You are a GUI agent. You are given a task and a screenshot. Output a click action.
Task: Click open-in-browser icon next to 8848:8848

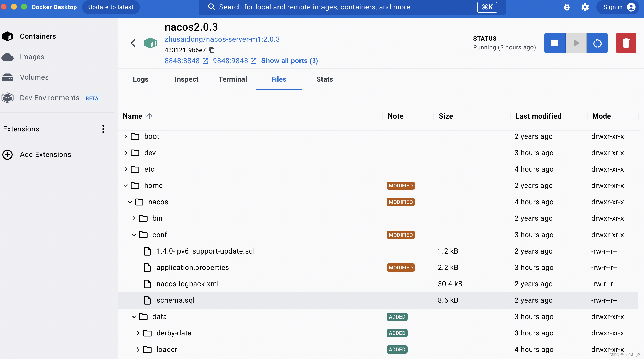pyautogui.click(x=205, y=61)
